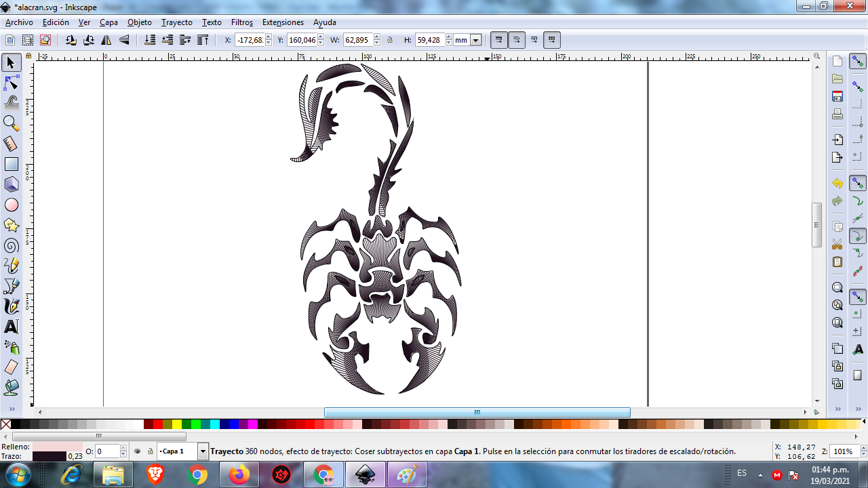Click Select all objects icon
The width and height of the screenshot is (868, 488).
[10, 40]
